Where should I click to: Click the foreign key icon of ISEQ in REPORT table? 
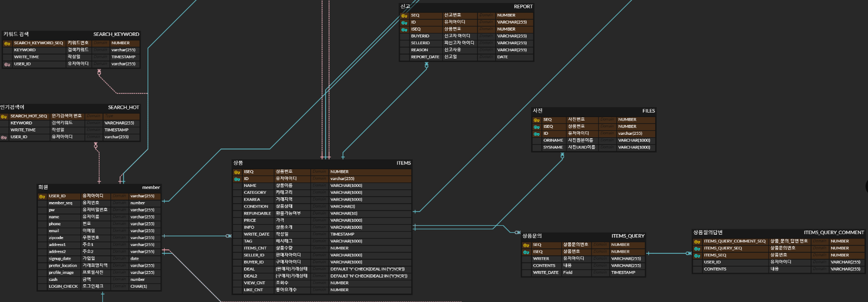(x=404, y=30)
